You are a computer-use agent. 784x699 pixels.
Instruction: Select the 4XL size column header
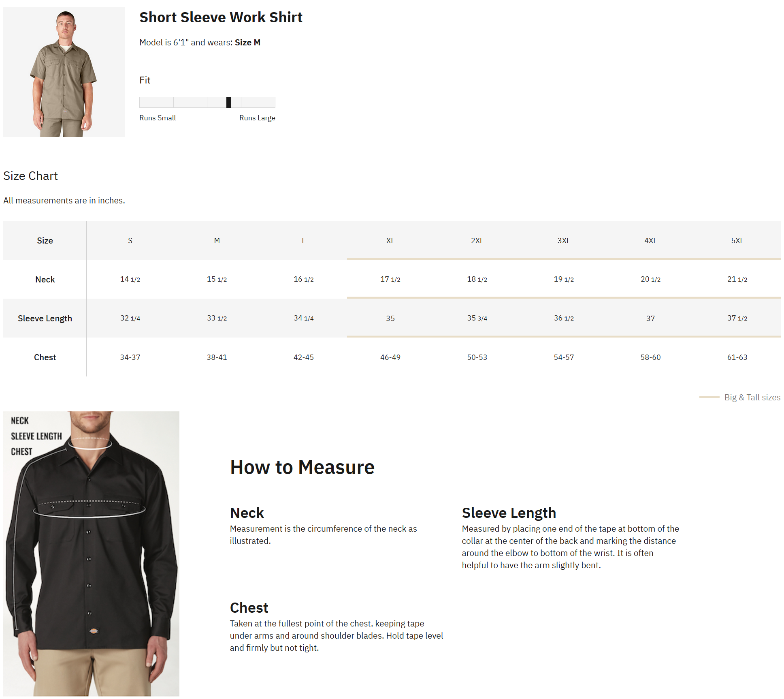(650, 240)
